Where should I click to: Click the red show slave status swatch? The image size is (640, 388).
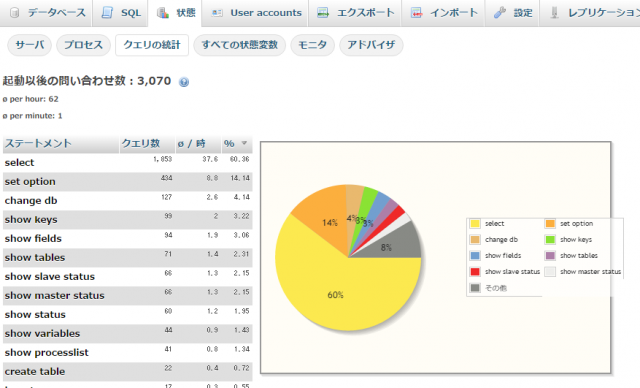(x=475, y=272)
